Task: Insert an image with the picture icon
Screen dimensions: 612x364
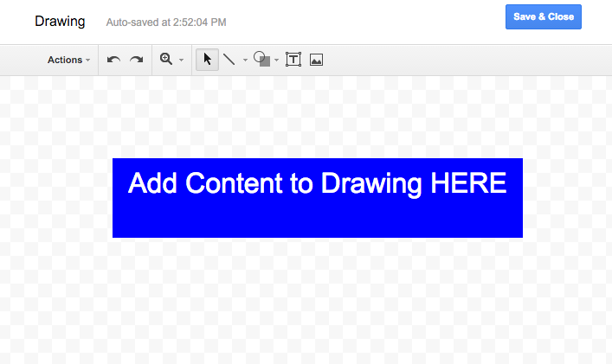Action: coord(316,60)
